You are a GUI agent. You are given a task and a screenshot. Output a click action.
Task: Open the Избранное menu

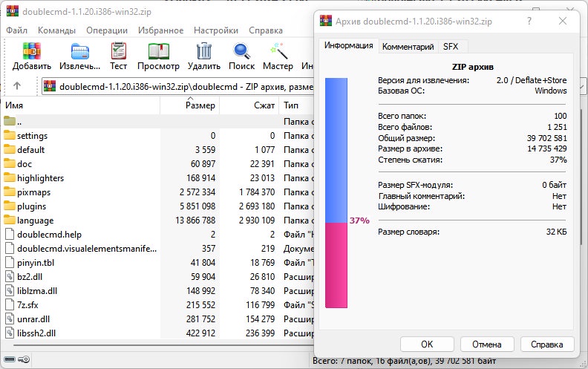(x=160, y=30)
